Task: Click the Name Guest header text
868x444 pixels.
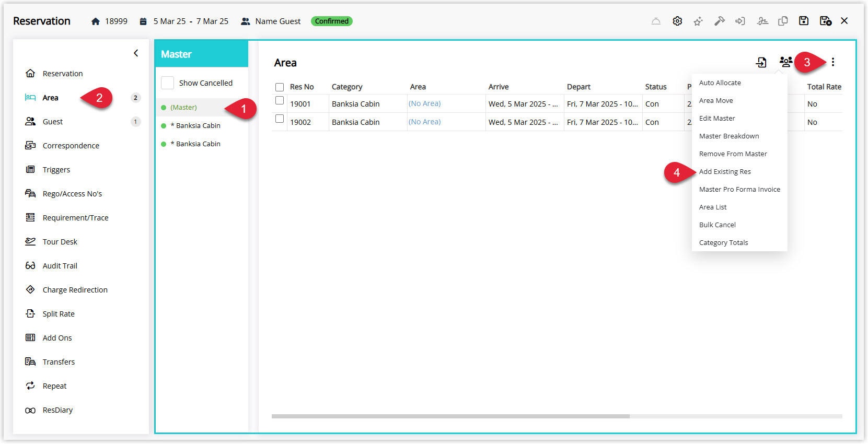Action: tap(278, 21)
